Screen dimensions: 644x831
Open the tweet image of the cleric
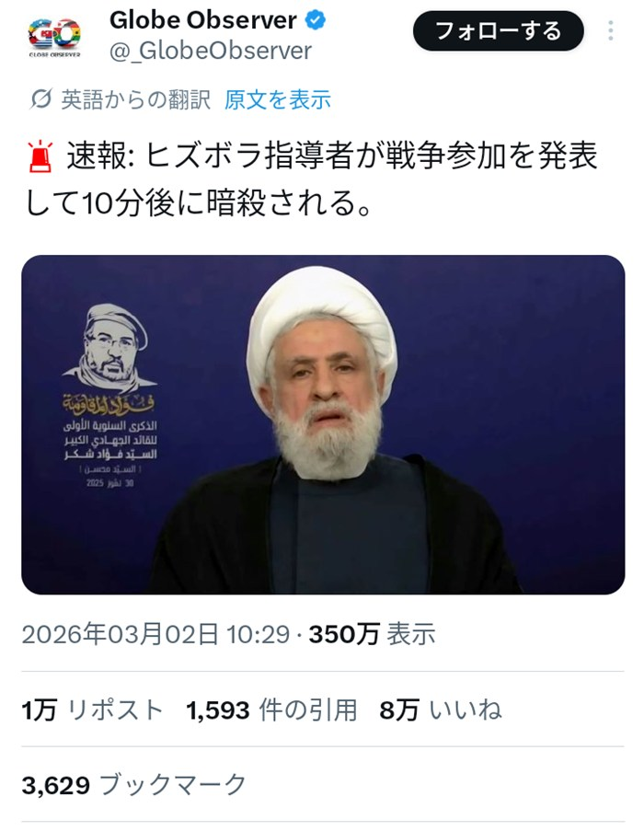[x=323, y=424]
